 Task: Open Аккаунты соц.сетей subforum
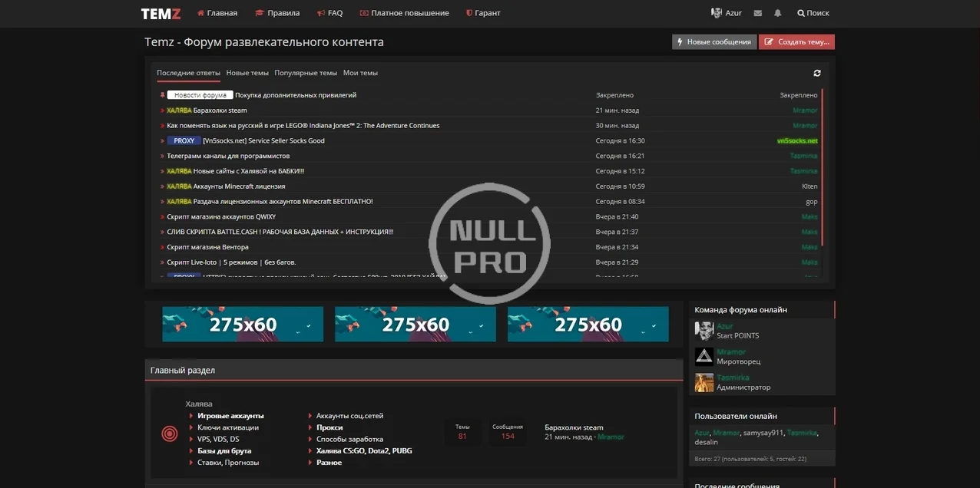pyautogui.click(x=349, y=416)
